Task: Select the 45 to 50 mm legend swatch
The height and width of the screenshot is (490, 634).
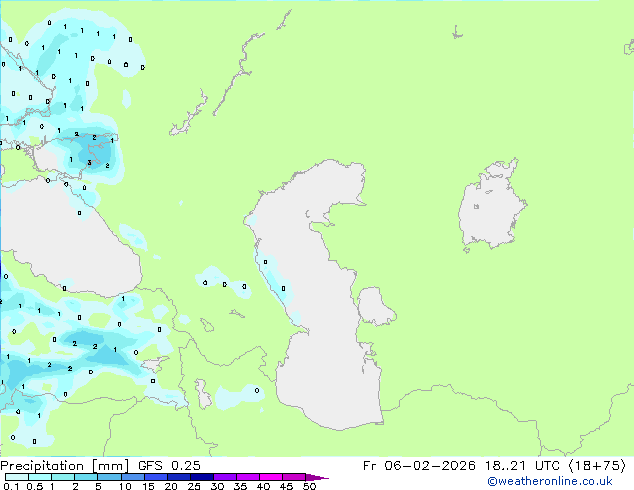Action: [294, 477]
